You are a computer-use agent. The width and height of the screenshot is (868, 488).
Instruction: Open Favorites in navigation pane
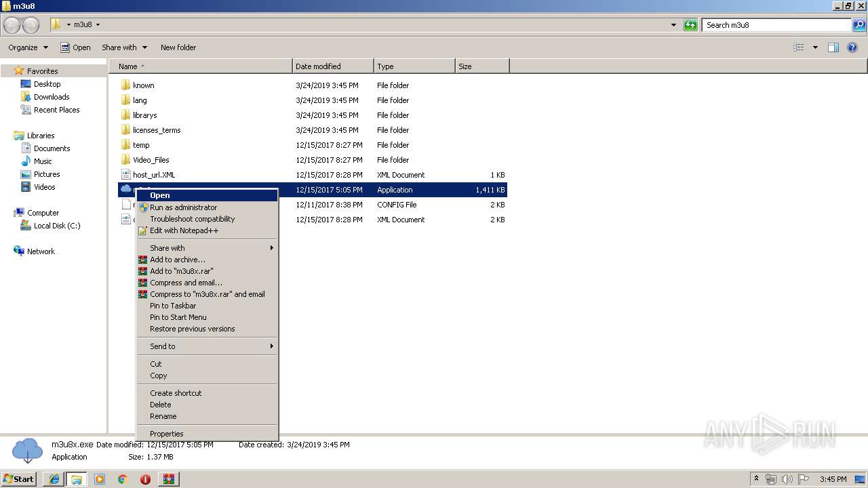[42, 71]
